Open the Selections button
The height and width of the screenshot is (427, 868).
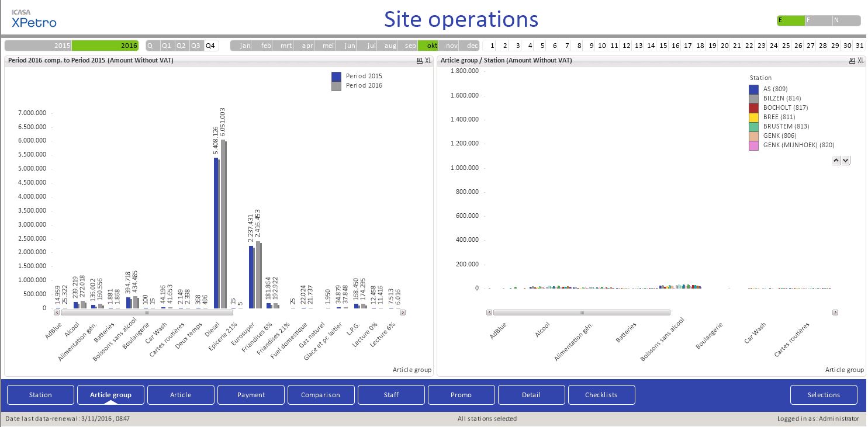pos(824,395)
